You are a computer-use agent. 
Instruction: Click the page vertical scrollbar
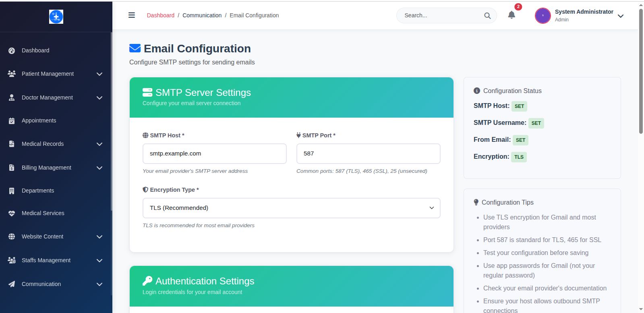tap(641, 73)
